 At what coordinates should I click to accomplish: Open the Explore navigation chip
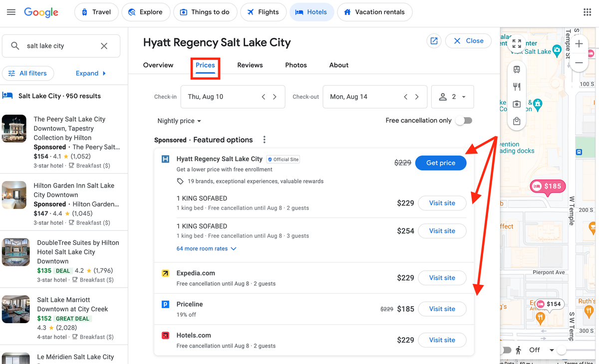click(x=146, y=12)
